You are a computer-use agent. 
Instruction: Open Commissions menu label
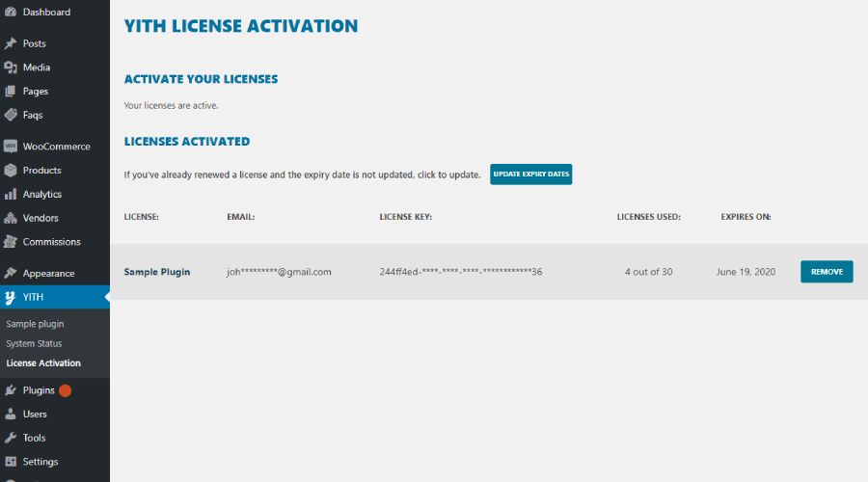point(51,241)
